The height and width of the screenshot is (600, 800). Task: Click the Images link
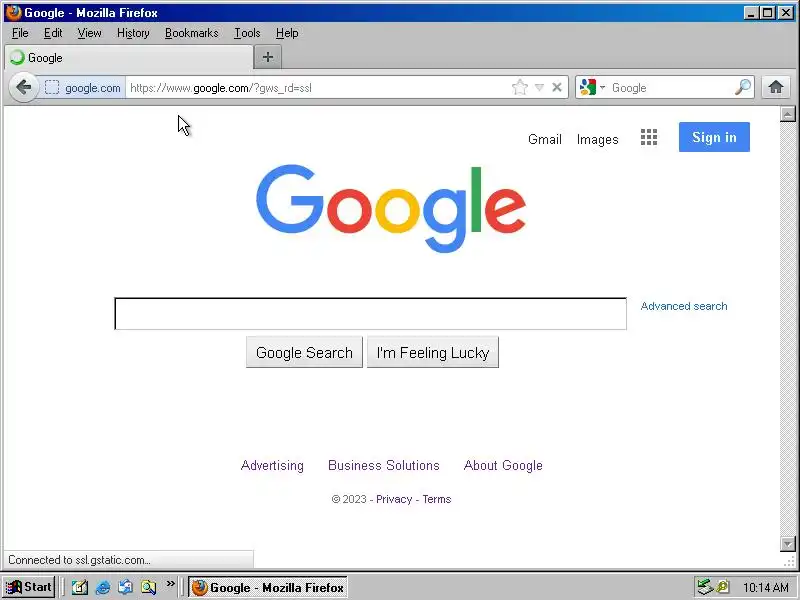pyautogui.click(x=597, y=139)
